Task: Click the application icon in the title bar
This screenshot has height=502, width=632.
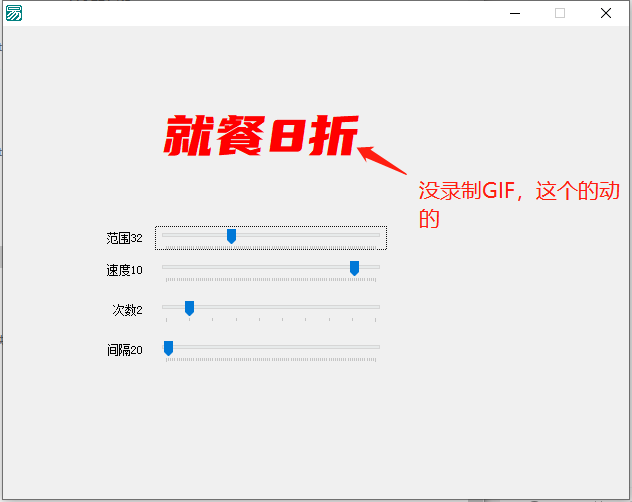Action: 14,13
